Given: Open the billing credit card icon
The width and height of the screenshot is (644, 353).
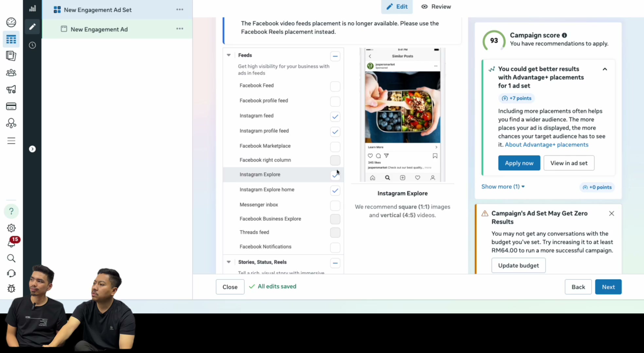Looking at the screenshot, I should point(11,106).
